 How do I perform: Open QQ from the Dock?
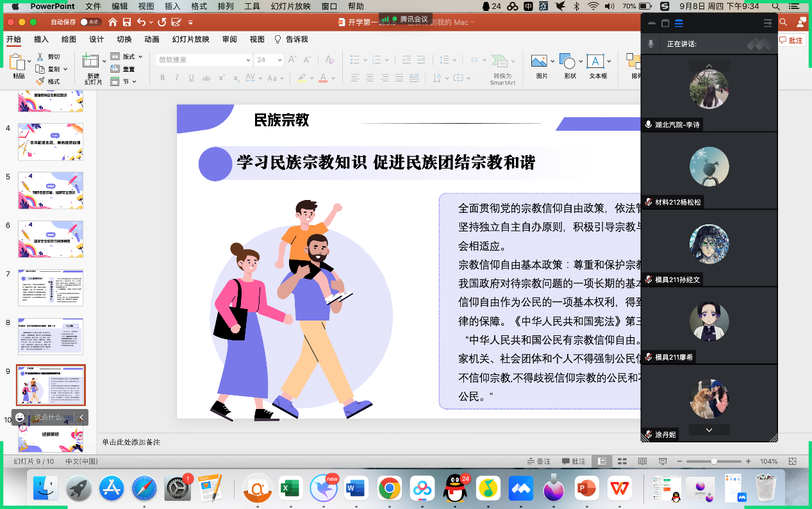pos(455,489)
